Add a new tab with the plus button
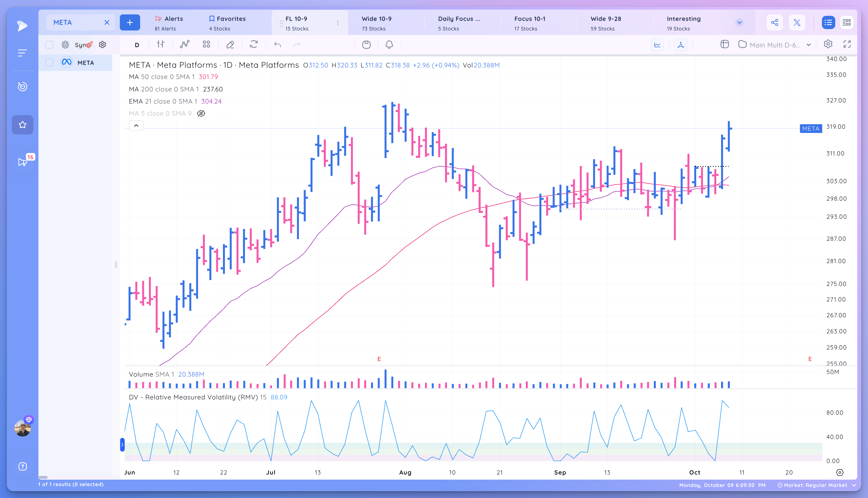This screenshot has height=498, width=868. (130, 23)
